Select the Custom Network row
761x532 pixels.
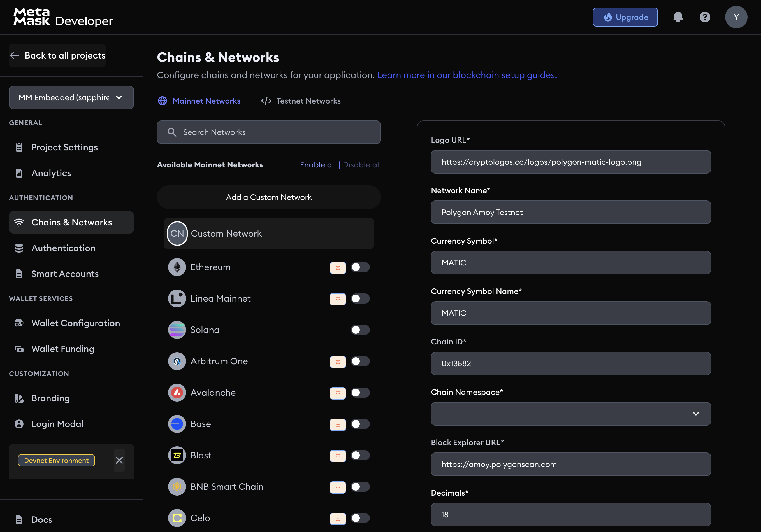coord(269,234)
